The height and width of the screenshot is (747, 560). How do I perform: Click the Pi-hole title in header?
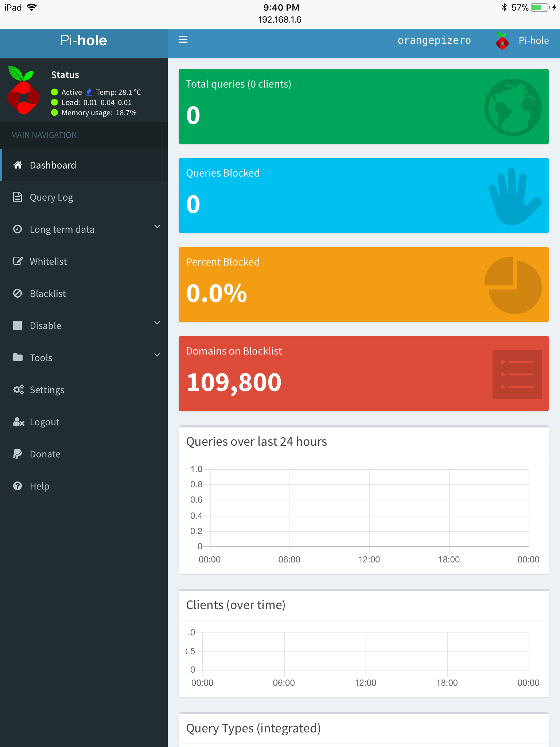pos(83,40)
